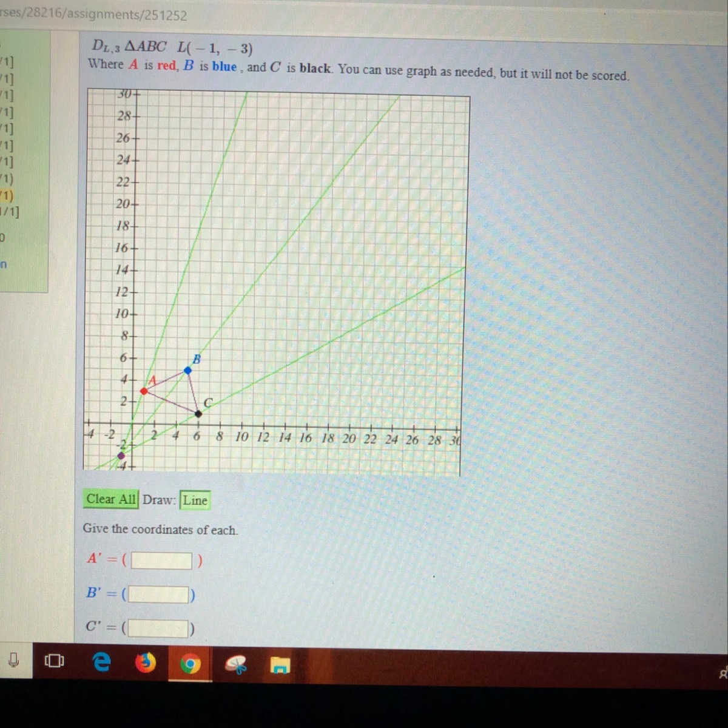The image size is (728, 728).
Task: Select the Line draw tool
Action: click(x=195, y=500)
